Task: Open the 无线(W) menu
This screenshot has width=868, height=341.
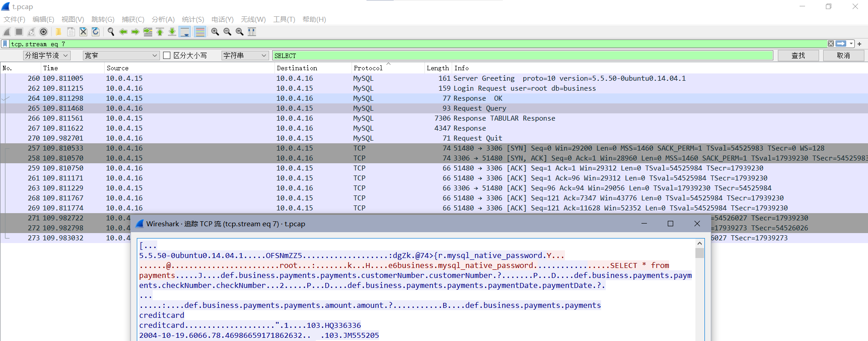Action: pos(253,19)
